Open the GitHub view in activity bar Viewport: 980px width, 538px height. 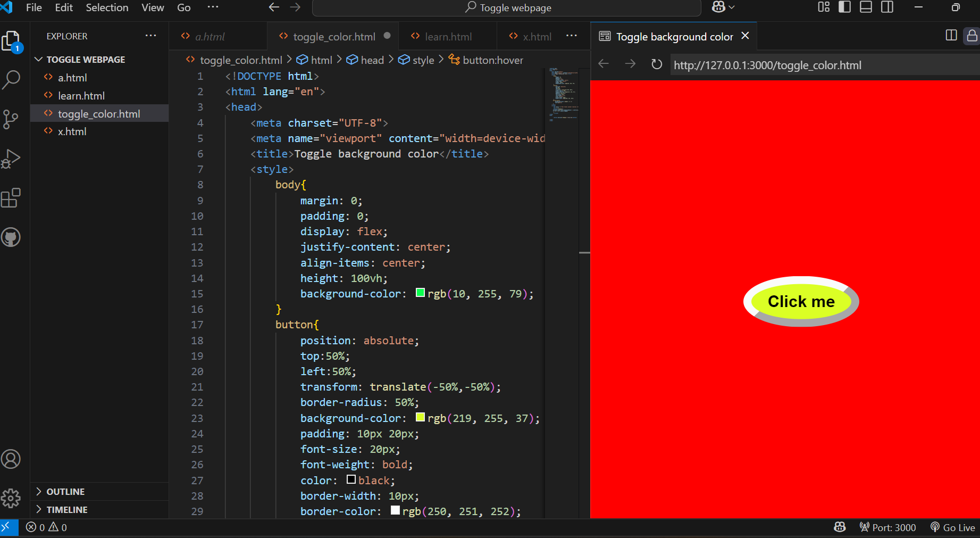pyautogui.click(x=11, y=237)
